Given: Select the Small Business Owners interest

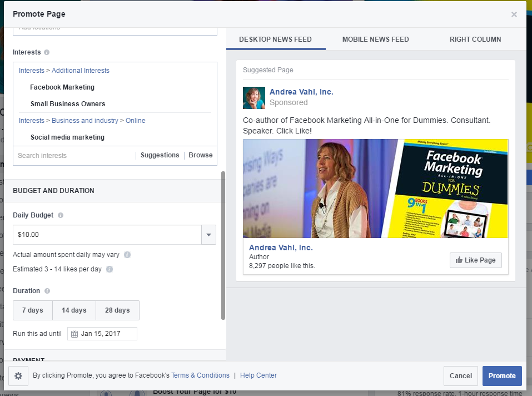Looking at the screenshot, I should 68,104.
